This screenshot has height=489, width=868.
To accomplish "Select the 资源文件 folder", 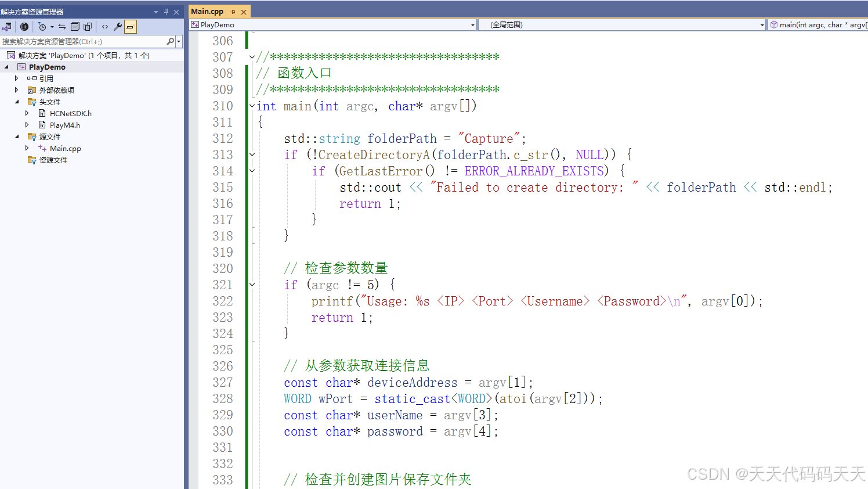I will [53, 160].
